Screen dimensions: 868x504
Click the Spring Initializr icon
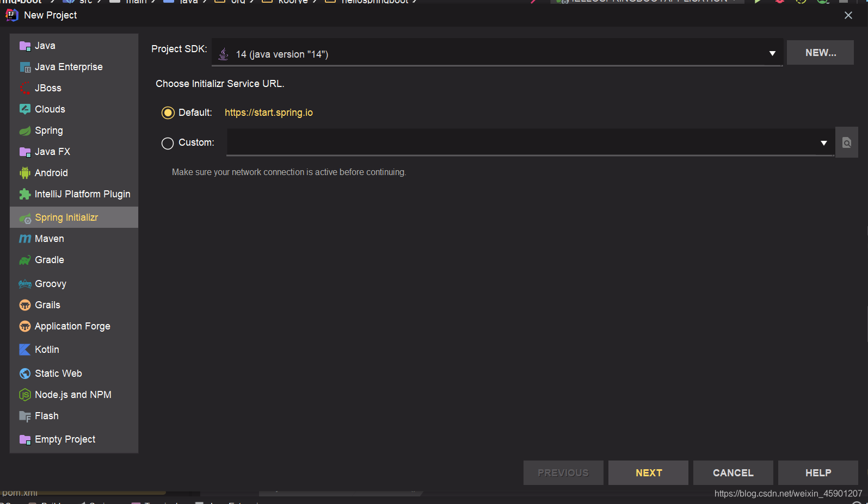click(x=25, y=218)
